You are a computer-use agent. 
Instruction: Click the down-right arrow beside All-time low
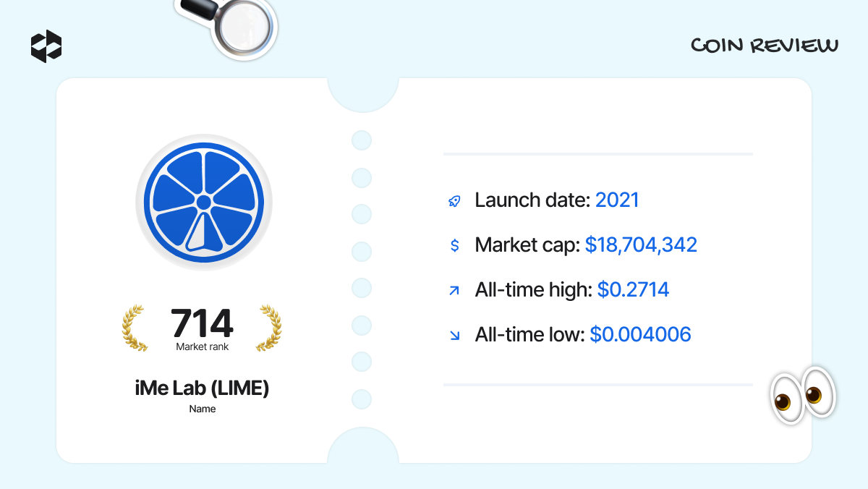(x=454, y=335)
